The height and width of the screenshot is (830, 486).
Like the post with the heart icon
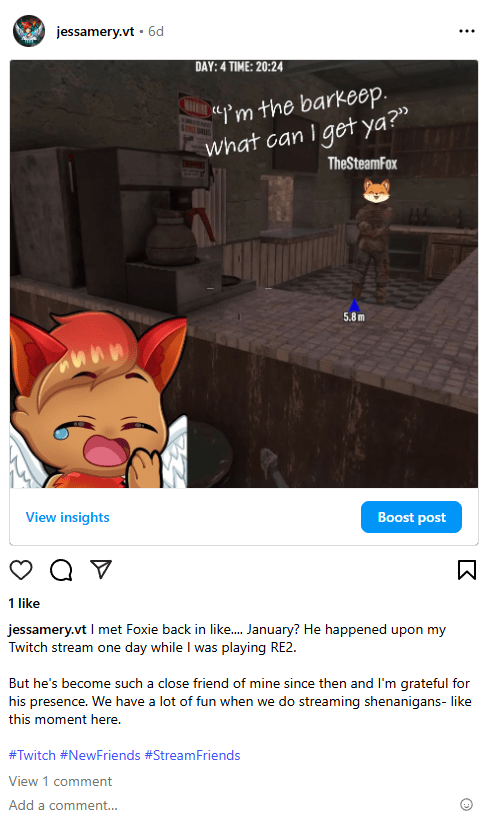[x=21, y=570]
